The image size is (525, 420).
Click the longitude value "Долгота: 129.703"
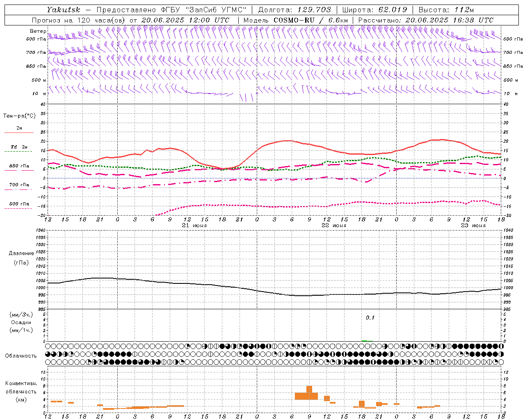[x=294, y=10]
